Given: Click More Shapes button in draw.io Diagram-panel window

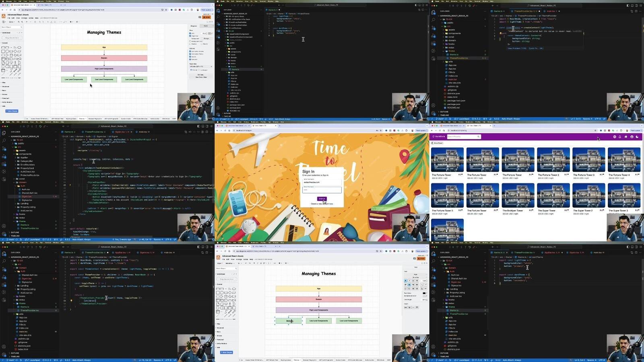Looking at the screenshot, I should pos(12,111).
